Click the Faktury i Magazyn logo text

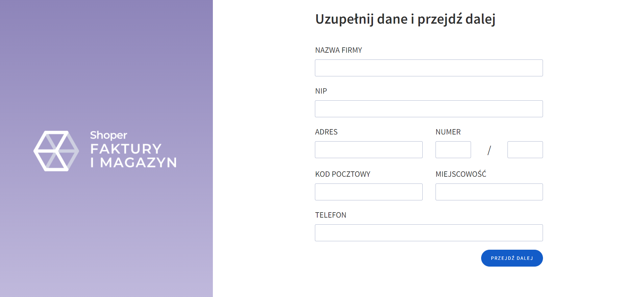(133, 155)
